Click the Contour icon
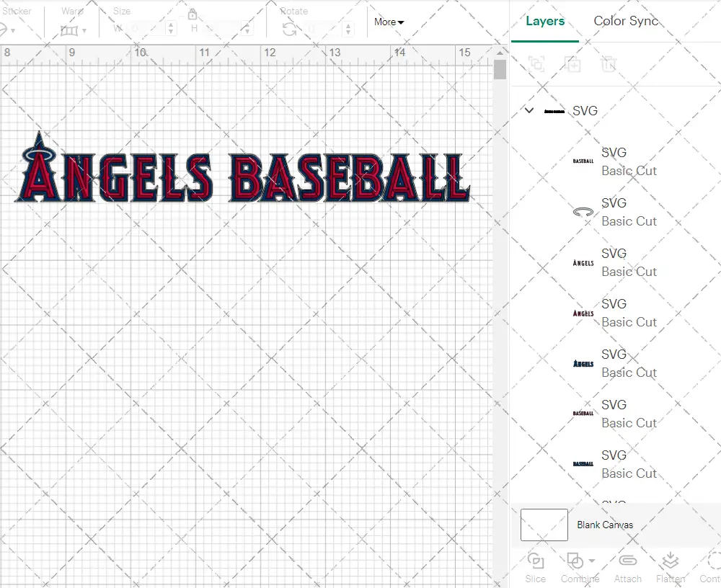The image size is (721, 588). tap(712, 561)
